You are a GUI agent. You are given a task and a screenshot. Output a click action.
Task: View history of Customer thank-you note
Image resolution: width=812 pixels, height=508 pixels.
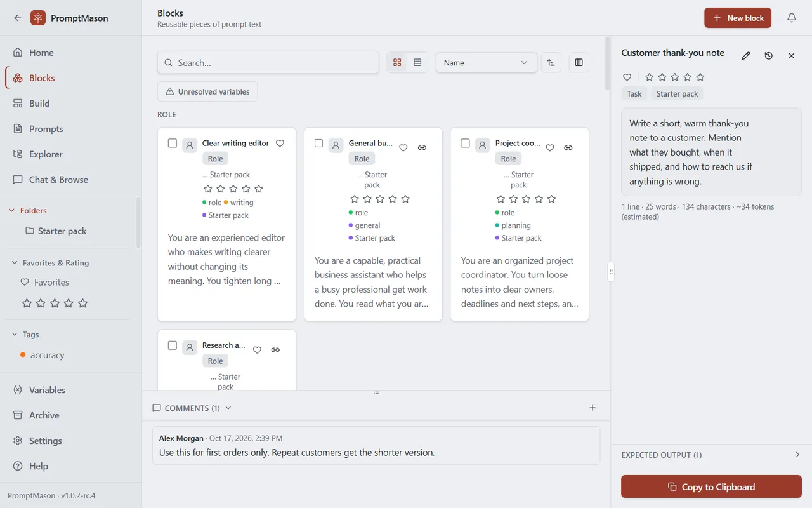pos(769,56)
